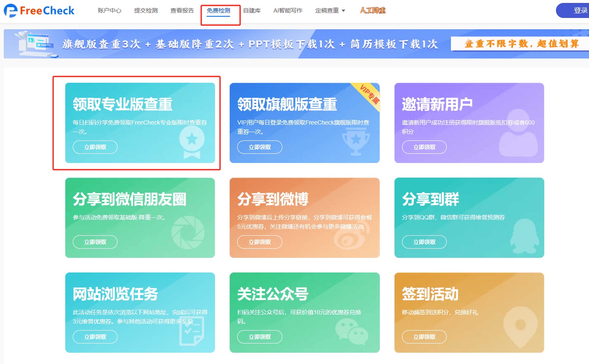The image size is (589, 364).
Task: Click the 关注公众号 card title
Action: (273, 294)
